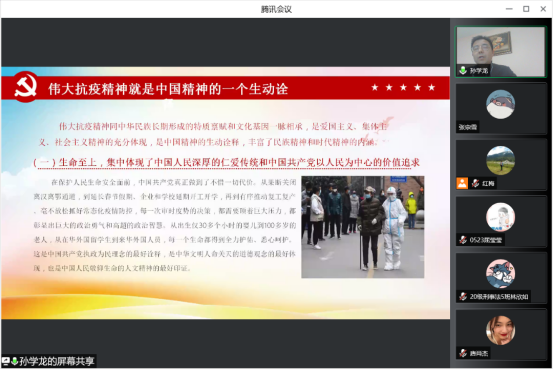This screenshot has height=369, width=553.
Task: Click the green mic icon in the screen-sharing label
Action: (x=14, y=361)
